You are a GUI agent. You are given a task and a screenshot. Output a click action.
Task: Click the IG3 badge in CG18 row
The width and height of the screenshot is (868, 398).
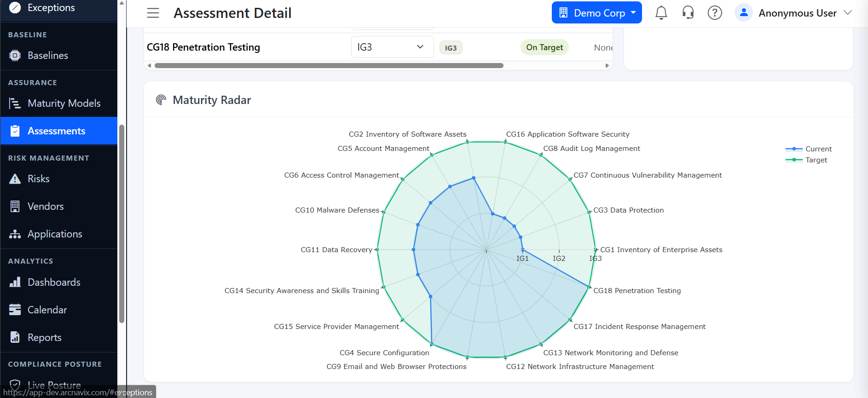click(x=451, y=48)
